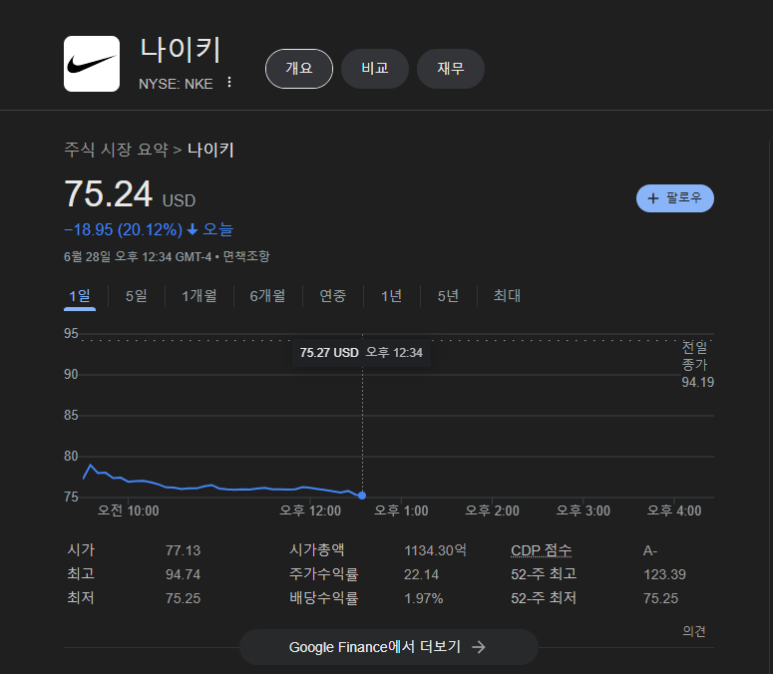Click the 전일 종가 94.19 label

[698, 364]
